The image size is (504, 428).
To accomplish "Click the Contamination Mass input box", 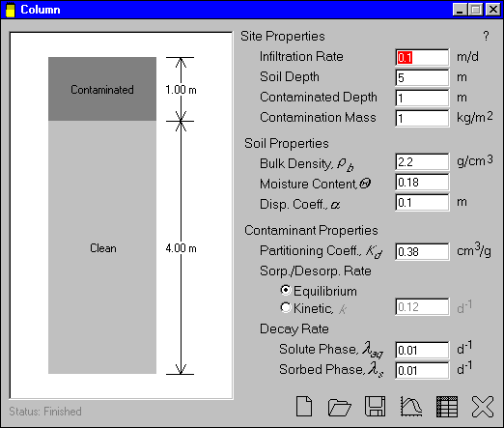I will click(x=422, y=118).
